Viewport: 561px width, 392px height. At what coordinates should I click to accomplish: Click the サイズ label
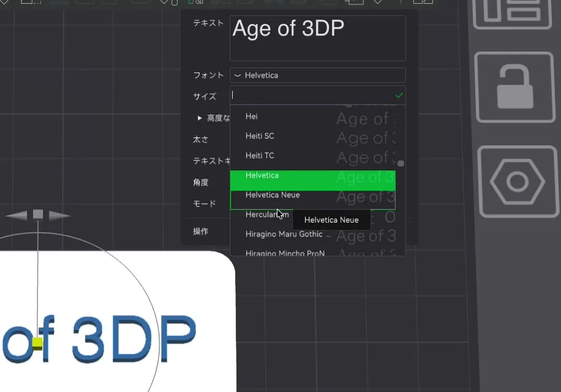pyautogui.click(x=205, y=97)
